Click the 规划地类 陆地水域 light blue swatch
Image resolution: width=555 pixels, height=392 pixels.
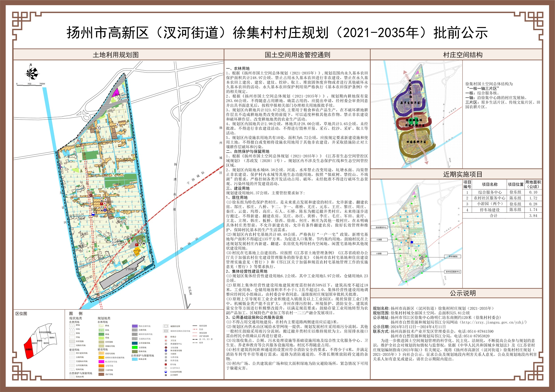(135, 359)
